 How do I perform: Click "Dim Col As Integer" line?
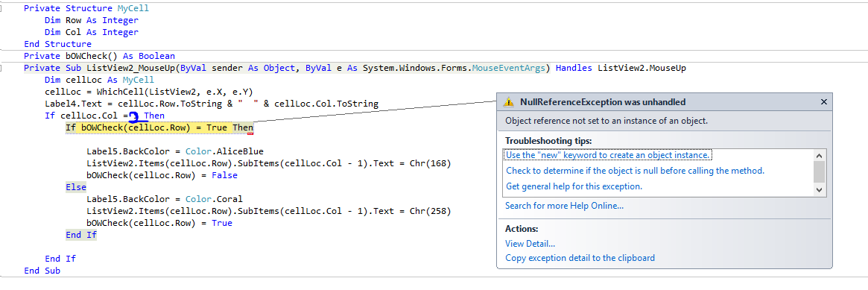click(x=92, y=32)
